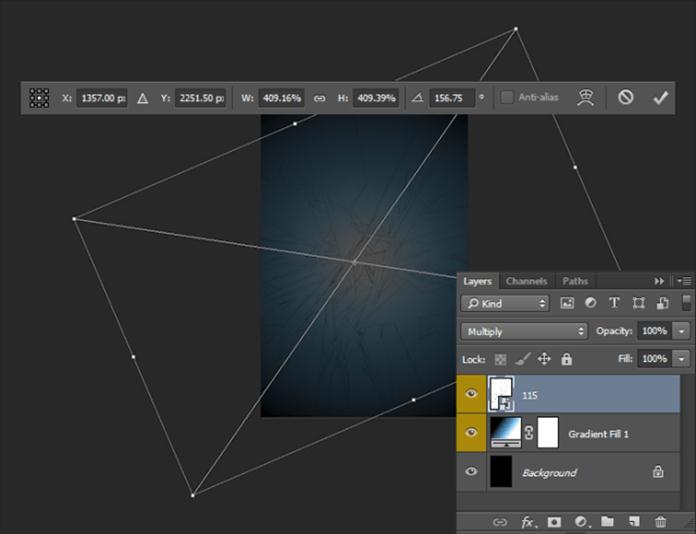Image resolution: width=696 pixels, height=534 pixels.
Task: Cancel the transform in the options bar
Action: [625, 98]
